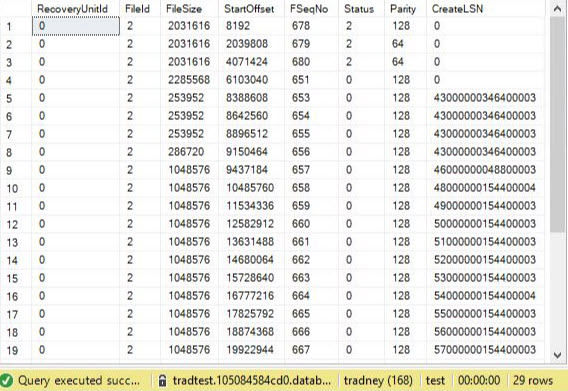Select row header number 19
This screenshot has height=391, width=568.
pos(12,350)
